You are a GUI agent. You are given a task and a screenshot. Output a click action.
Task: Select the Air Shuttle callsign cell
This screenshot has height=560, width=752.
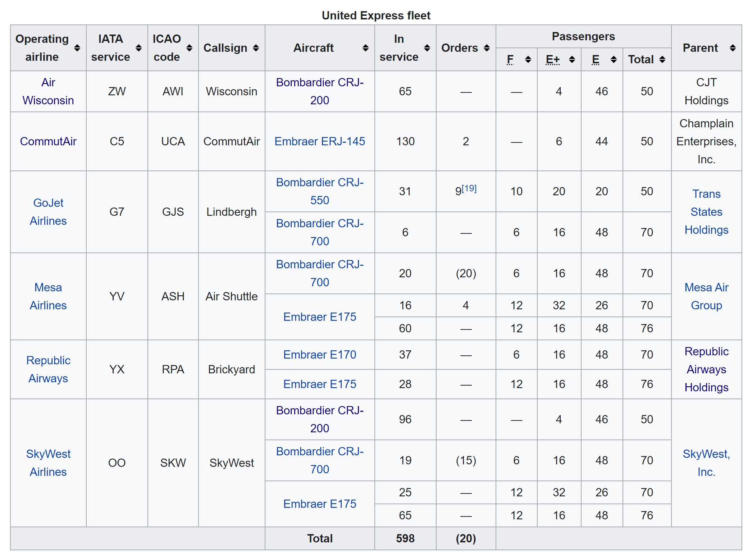pyautogui.click(x=232, y=296)
